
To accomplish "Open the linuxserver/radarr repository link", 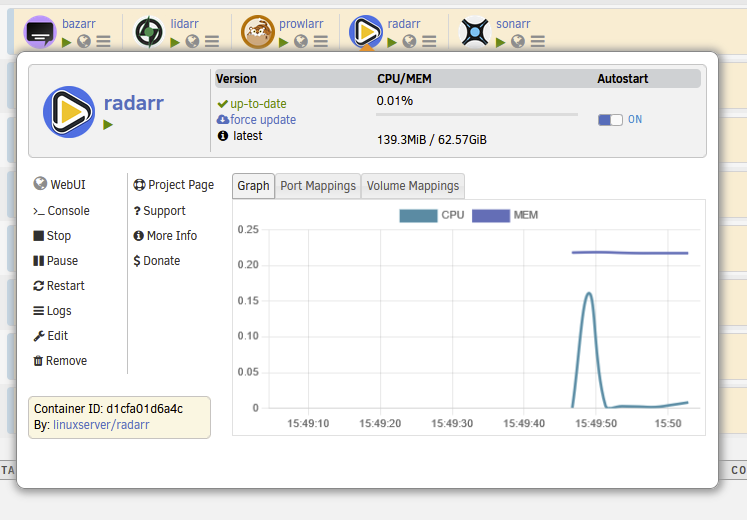I will coord(101,425).
